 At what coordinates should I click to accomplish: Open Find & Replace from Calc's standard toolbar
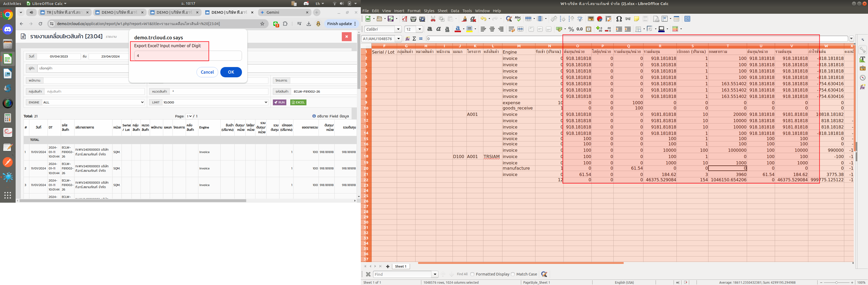(x=509, y=19)
